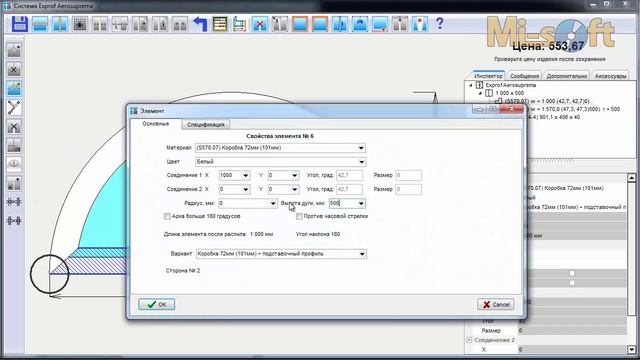Click the horizontal split window icon after Save

tap(40, 24)
